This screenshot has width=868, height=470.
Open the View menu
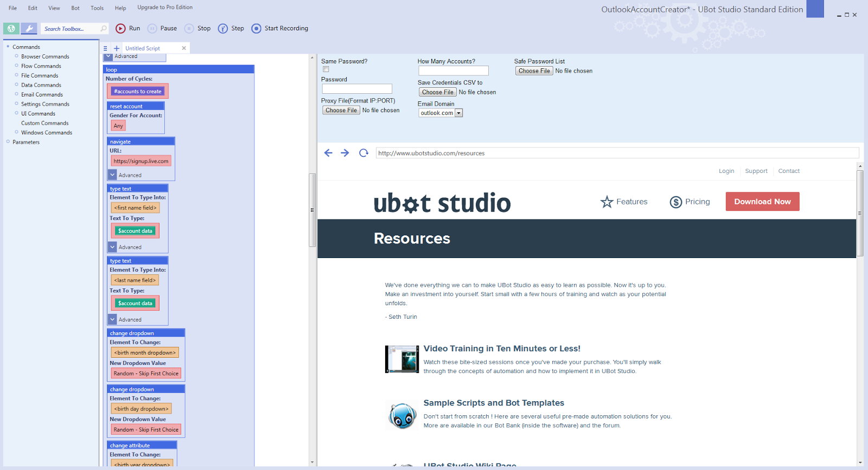[x=54, y=8]
